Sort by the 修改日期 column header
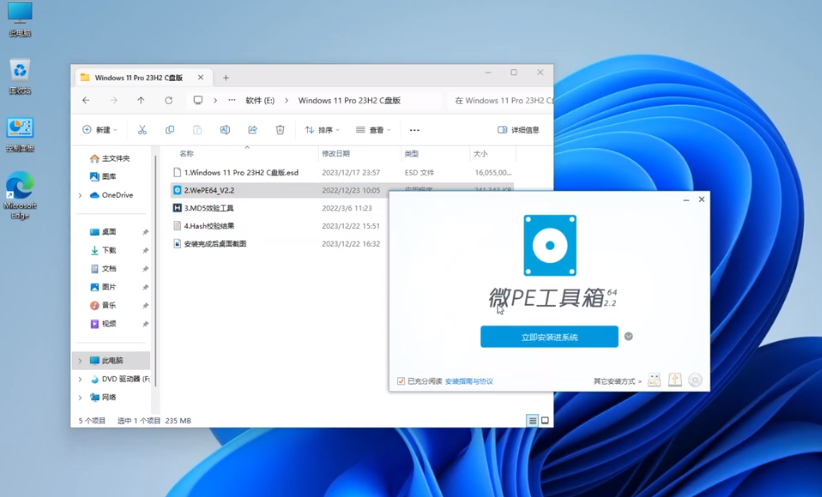Image resolution: width=822 pixels, height=497 pixels. coord(336,154)
